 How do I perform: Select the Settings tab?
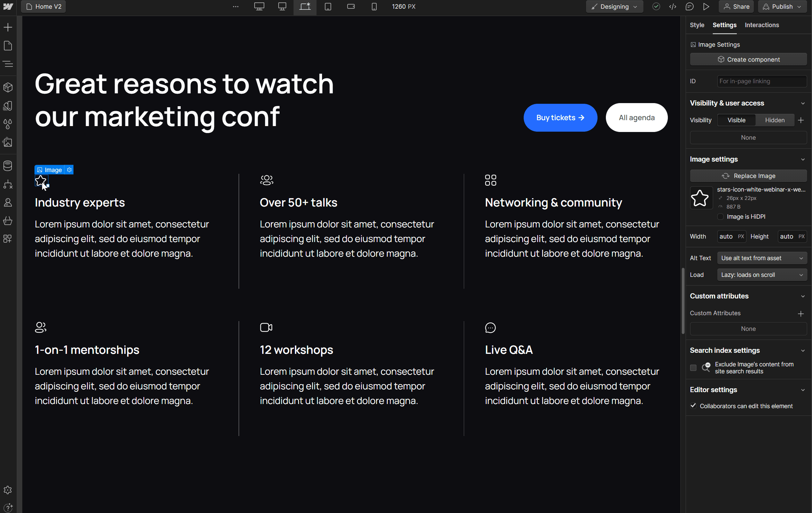(724, 25)
